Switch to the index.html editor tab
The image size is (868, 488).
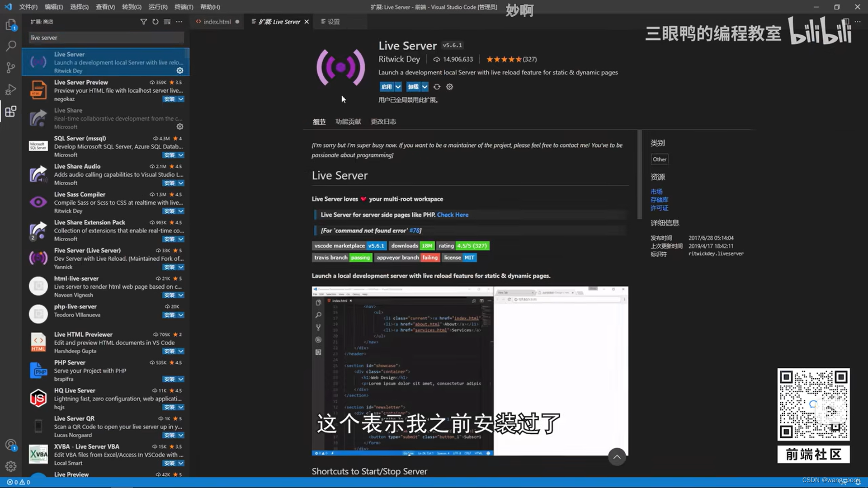(x=217, y=22)
